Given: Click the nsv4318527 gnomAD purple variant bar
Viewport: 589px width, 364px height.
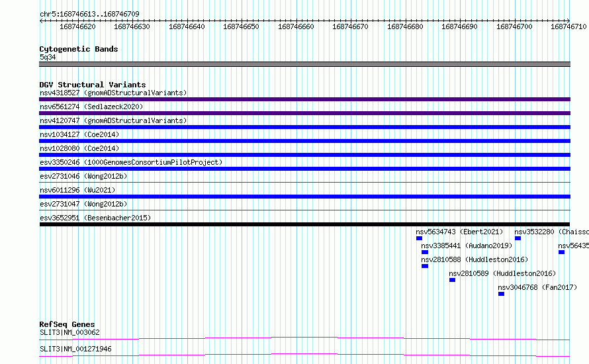Looking at the screenshot, I should click(304, 99).
